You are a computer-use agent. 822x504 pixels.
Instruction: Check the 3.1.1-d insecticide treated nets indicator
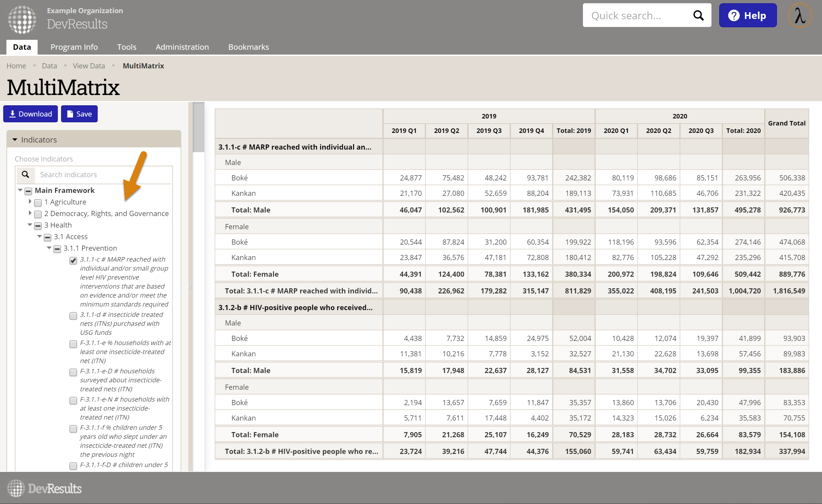tap(73, 316)
